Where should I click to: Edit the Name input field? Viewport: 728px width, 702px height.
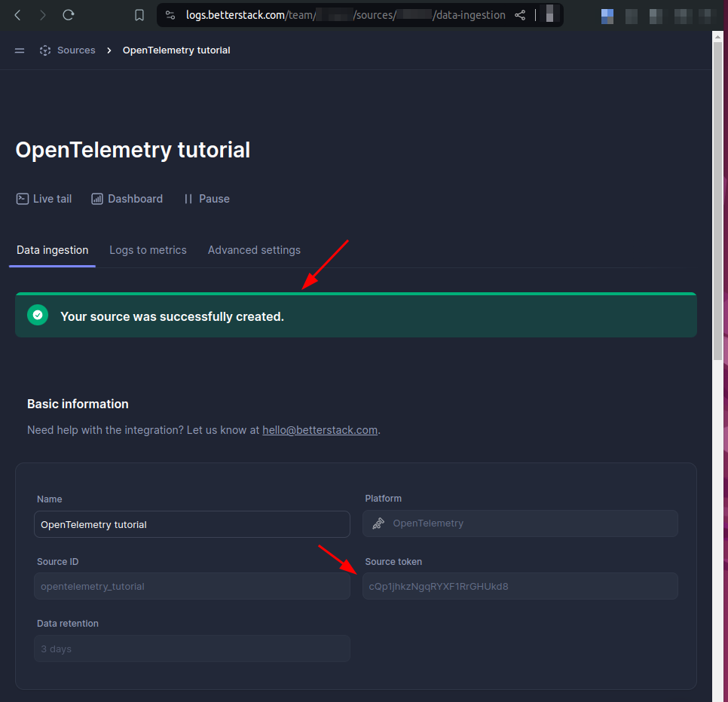point(192,524)
